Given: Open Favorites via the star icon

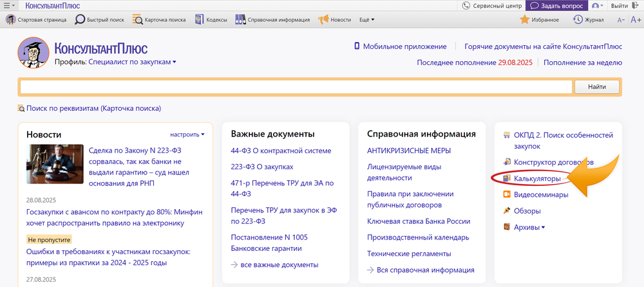Looking at the screenshot, I should point(524,19).
